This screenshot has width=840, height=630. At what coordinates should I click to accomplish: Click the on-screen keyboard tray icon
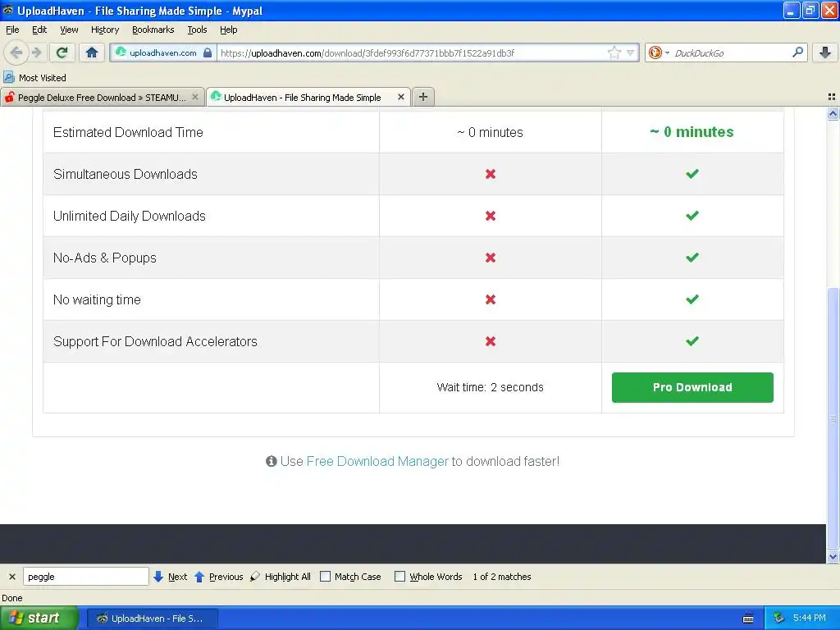pyautogui.click(x=748, y=619)
